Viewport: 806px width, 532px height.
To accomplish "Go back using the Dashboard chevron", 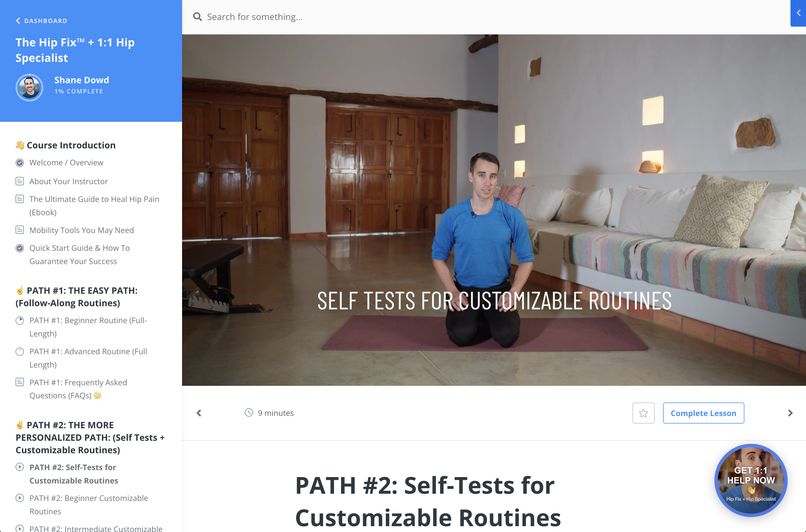I will 18,21.
